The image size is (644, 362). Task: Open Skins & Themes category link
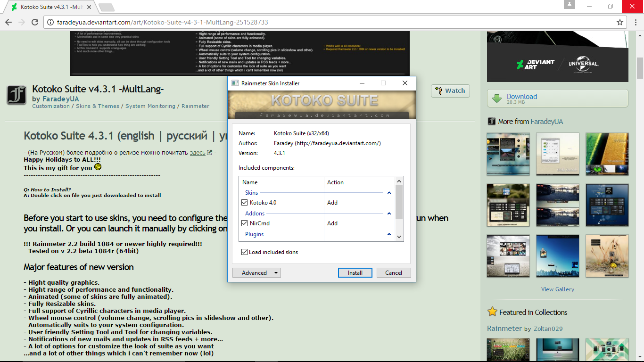click(98, 106)
